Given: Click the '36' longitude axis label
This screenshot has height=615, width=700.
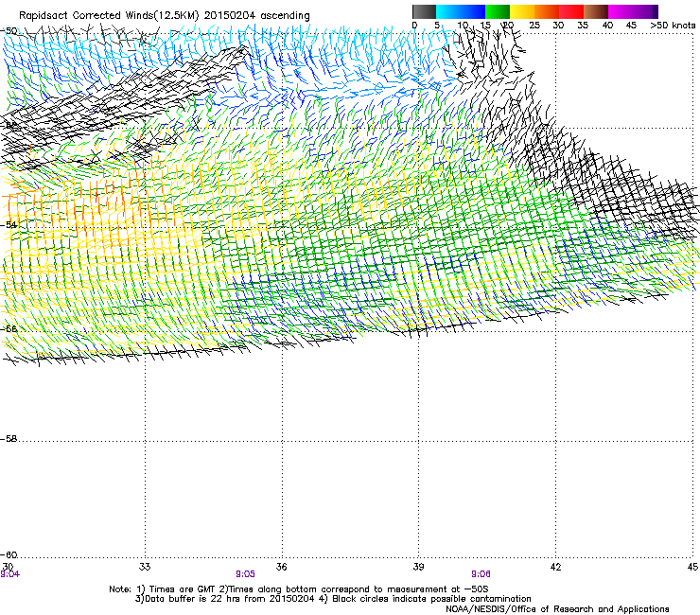Looking at the screenshot, I should (281, 567).
